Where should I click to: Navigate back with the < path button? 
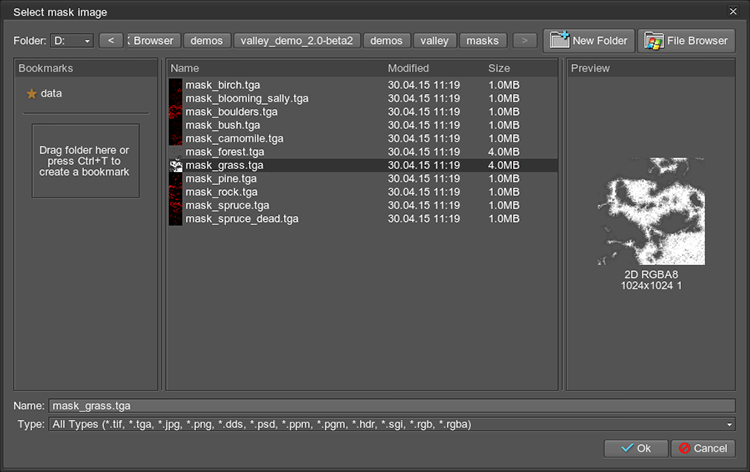[110, 41]
